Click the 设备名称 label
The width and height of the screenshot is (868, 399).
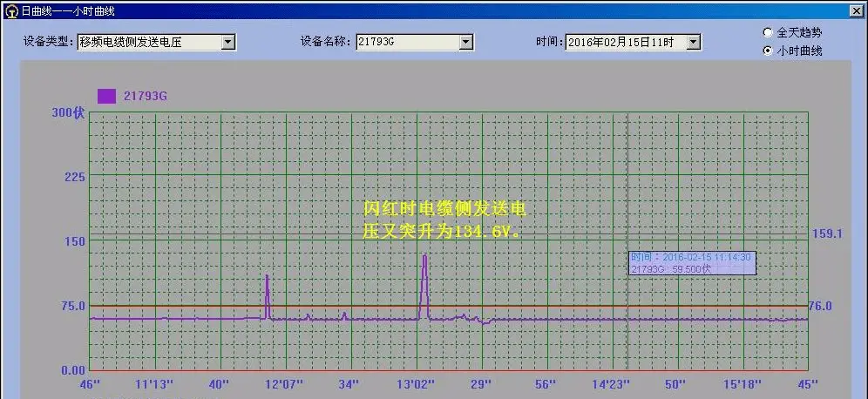324,42
